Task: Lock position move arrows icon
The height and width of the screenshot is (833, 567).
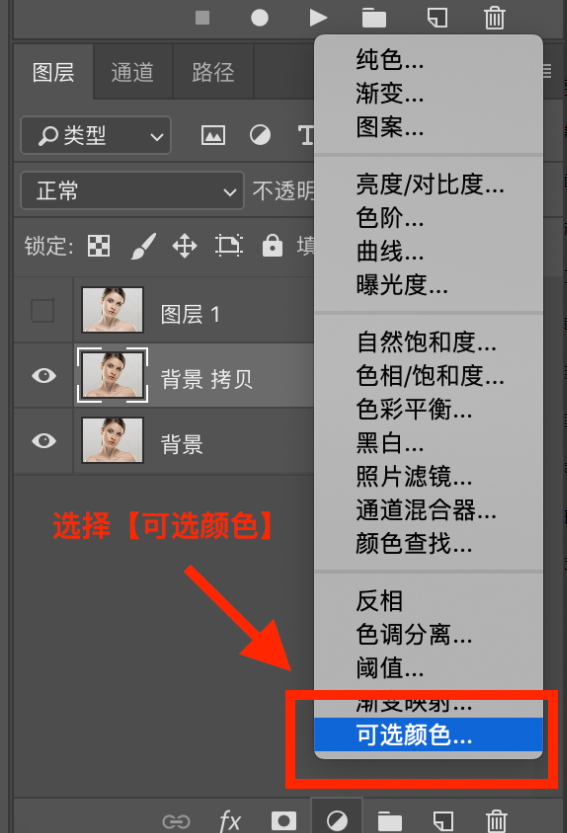Action: tap(184, 246)
